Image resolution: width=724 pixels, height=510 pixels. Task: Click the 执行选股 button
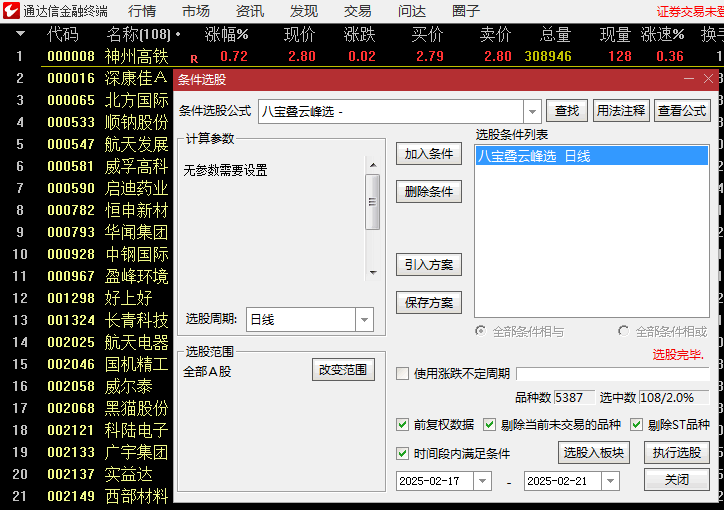(x=677, y=452)
